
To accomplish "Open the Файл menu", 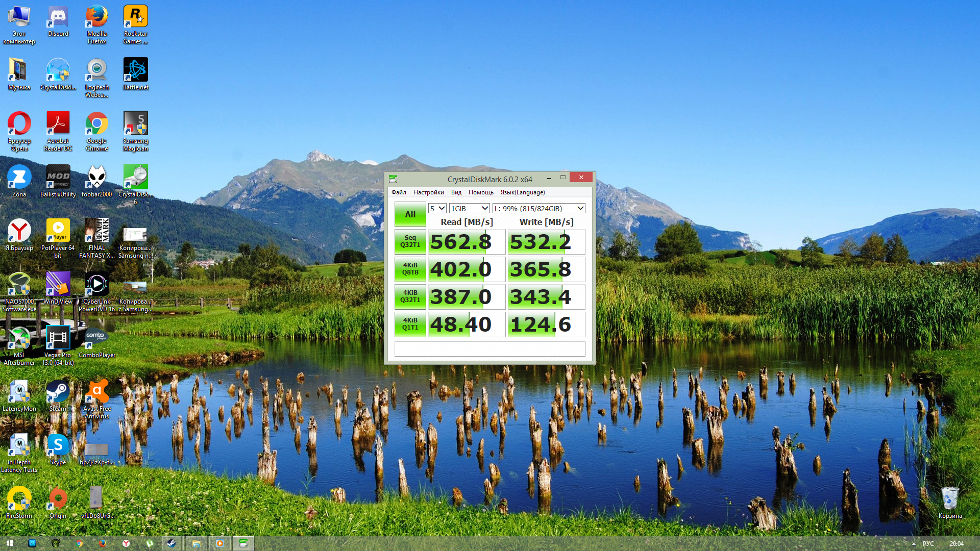I will (399, 192).
